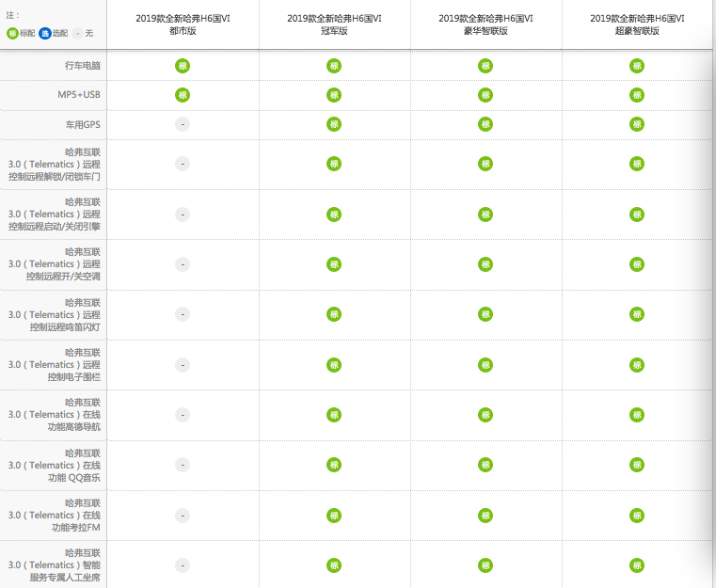Click the 车用GPS row label
This screenshot has width=716, height=588.
pyautogui.click(x=83, y=124)
